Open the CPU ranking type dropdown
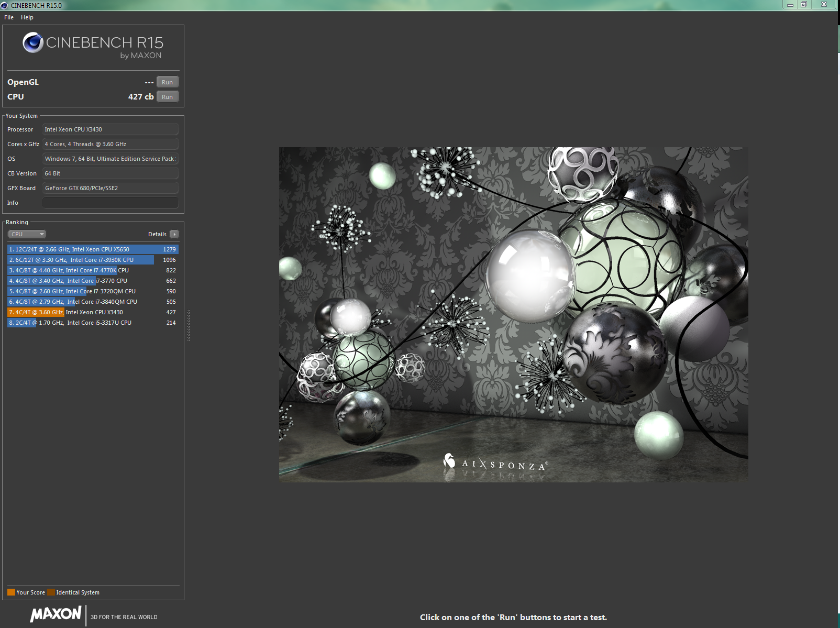The image size is (840, 628). click(x=27, y=234)
